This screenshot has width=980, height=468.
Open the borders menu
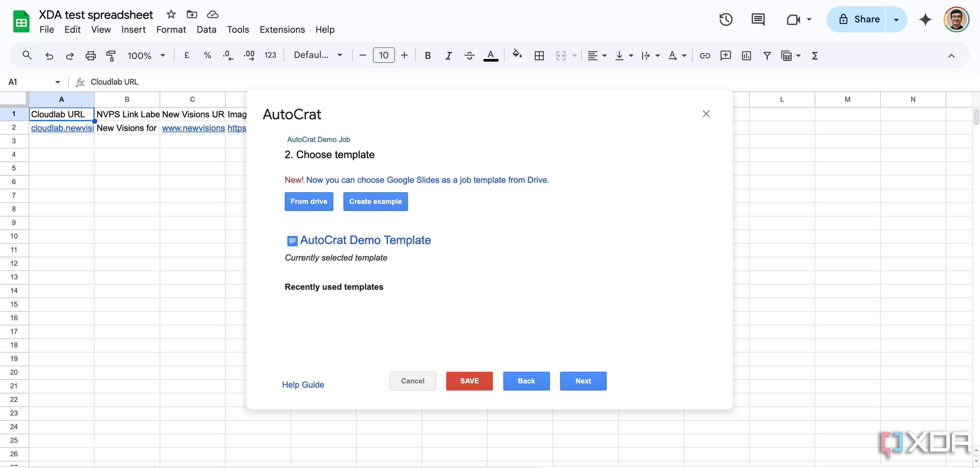tap(539, 56)
